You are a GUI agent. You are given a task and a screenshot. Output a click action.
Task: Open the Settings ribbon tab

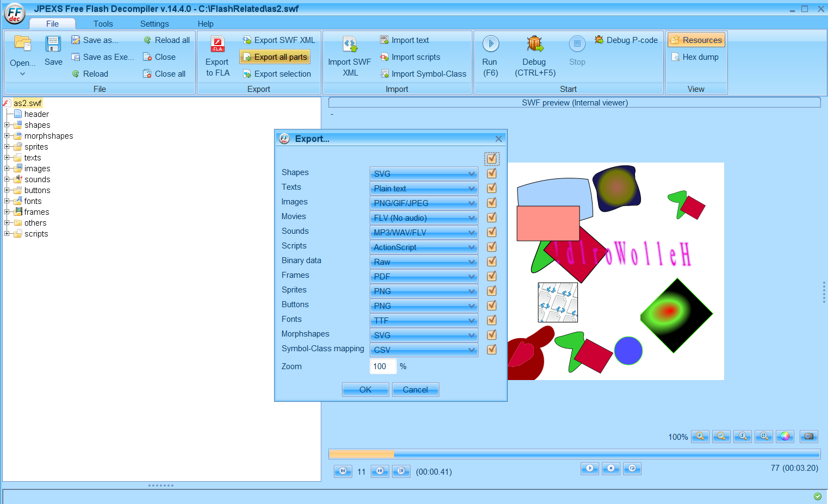(x=154, y=24)
